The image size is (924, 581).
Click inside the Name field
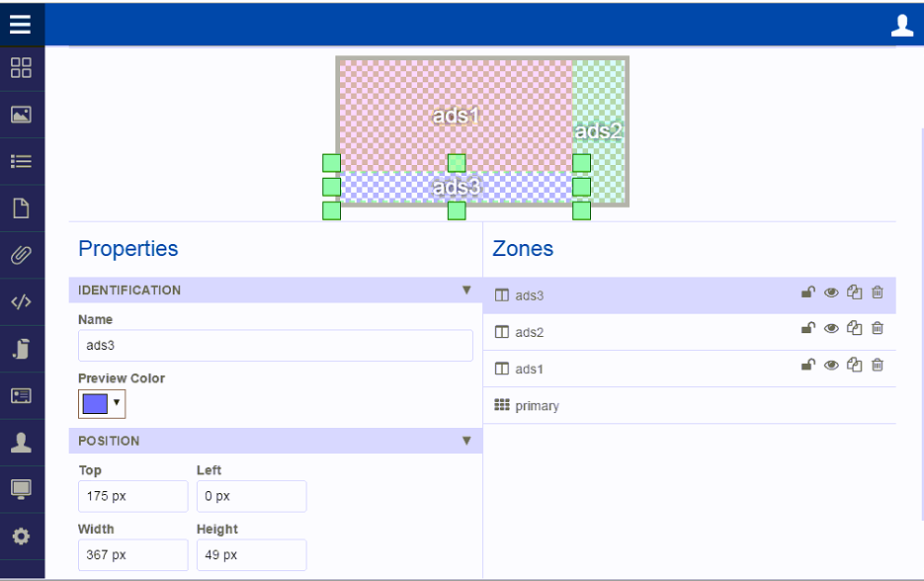click(276, 346)
